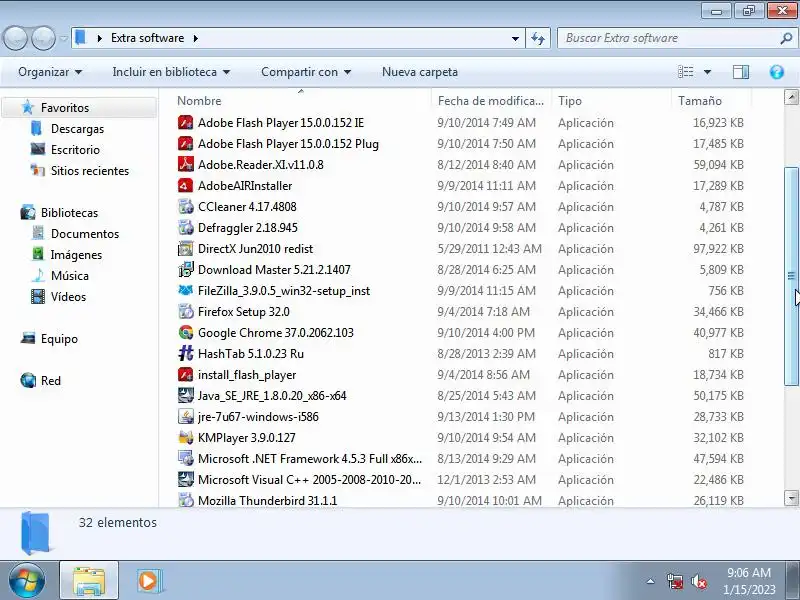Open the blue Help question mark icon
Image resolution: width=800 pixels, height=600 pixels.
(777, 72)
